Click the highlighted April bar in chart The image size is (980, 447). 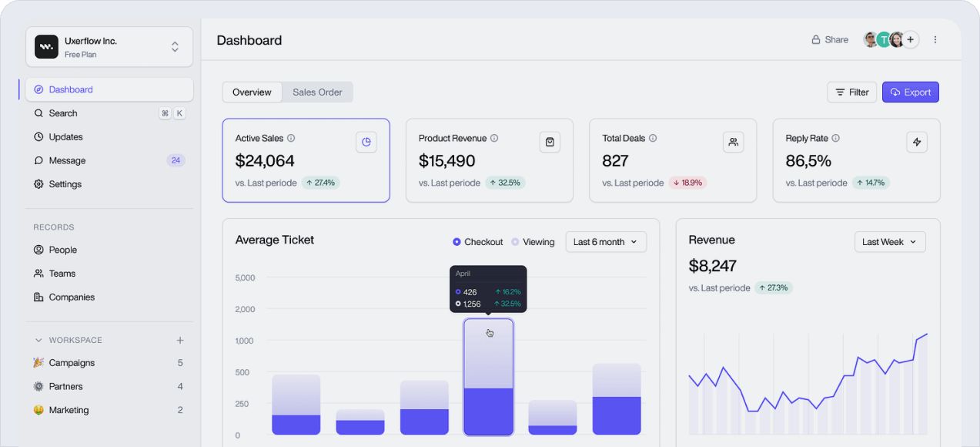488,378
